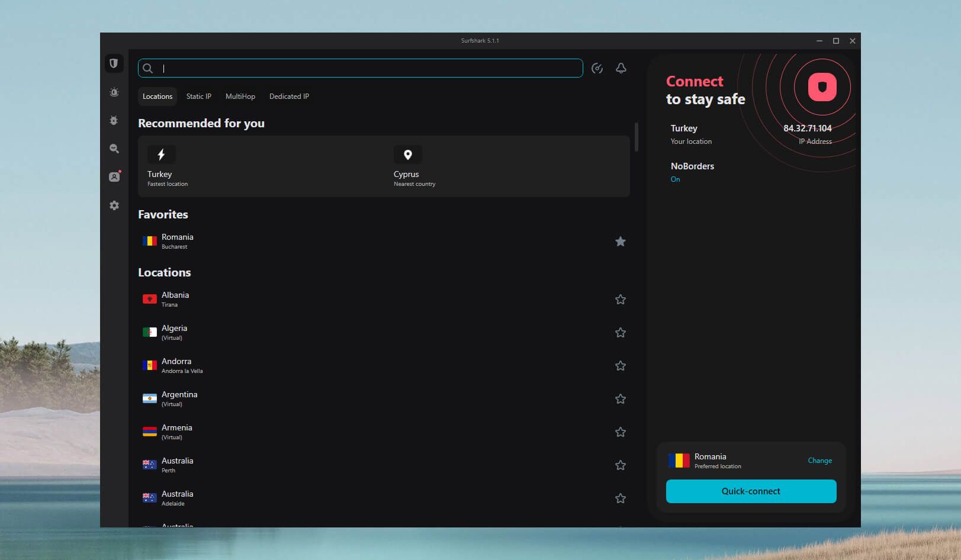Viewport: 961px width, 560px height.
Task: Add Armenia to favorites with star
Action: pyautogui.click(x=621, y=432)
